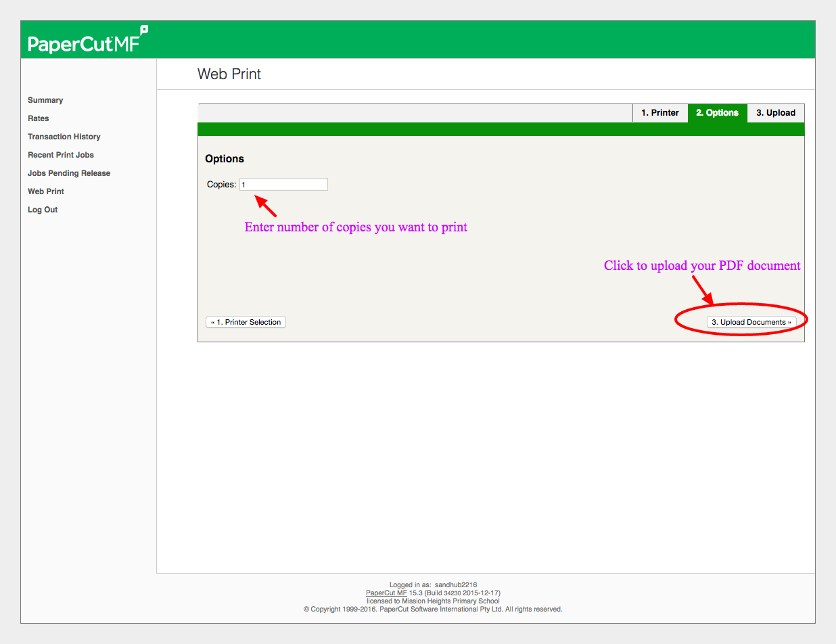
Task: Click the red arrow pointing at Copies
Action: point(265,206)
